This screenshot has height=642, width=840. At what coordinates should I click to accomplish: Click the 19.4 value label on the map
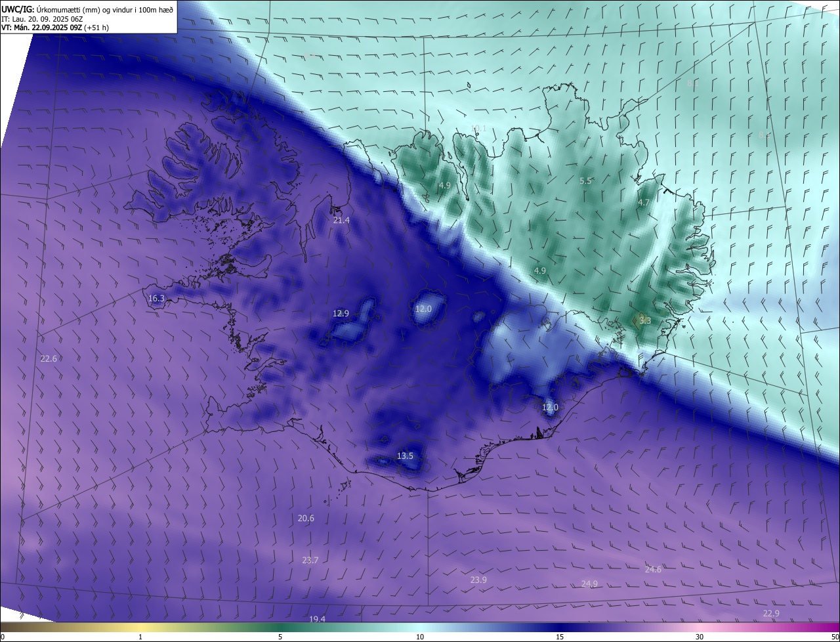317,619
